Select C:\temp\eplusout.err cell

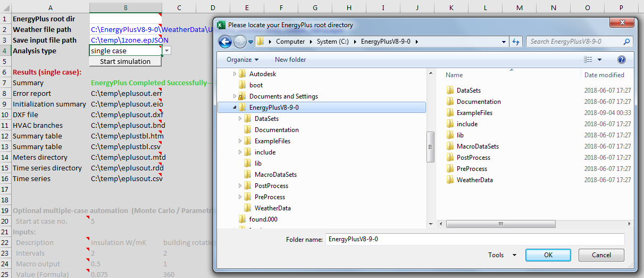click(x=127, y=93)
